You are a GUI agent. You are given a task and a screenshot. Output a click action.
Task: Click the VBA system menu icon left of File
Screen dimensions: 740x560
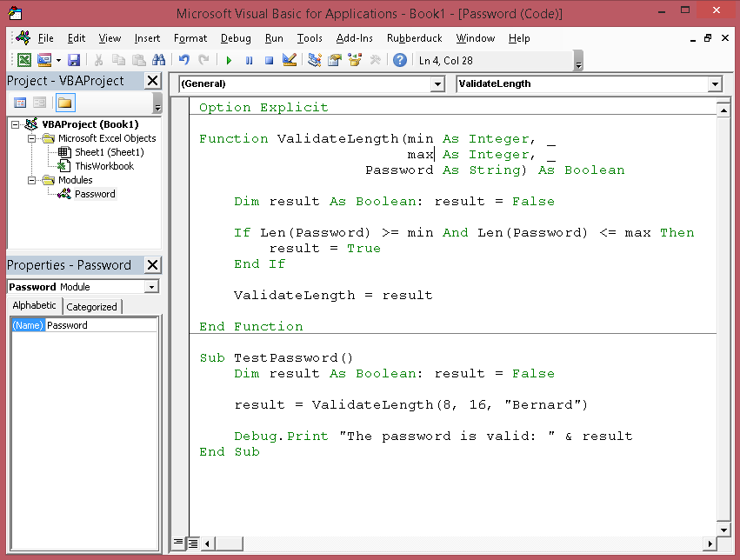coord(23,37)
